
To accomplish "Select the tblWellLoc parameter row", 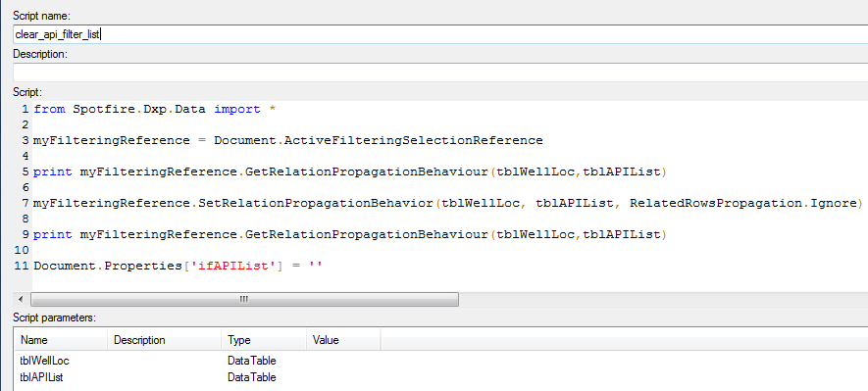I will (x=440, y=362).
